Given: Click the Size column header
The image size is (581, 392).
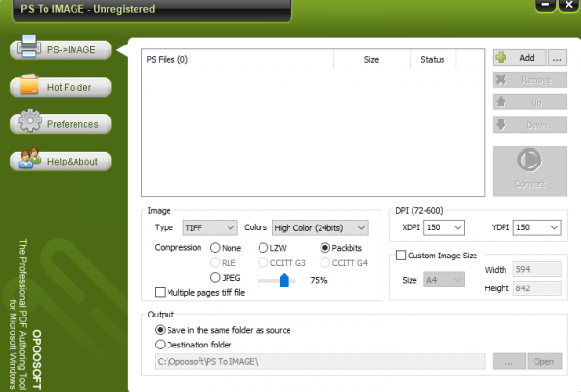Looking at the screenshot, I should 371,60.
